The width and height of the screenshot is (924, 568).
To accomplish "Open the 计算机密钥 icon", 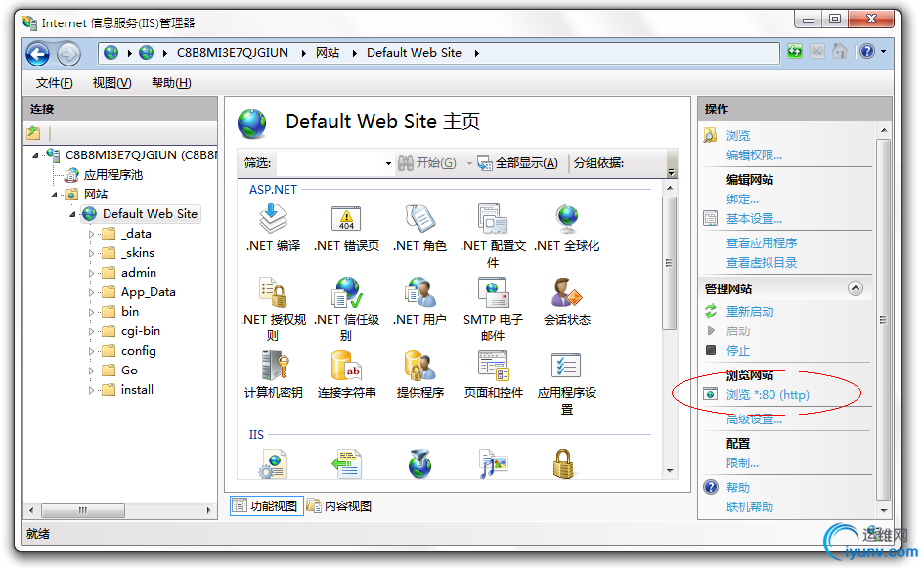I will tap(274, 366).
